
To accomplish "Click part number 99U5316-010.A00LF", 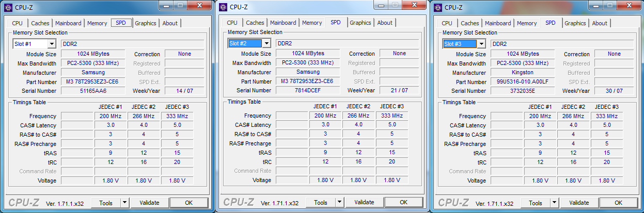I will pos(523,81).
